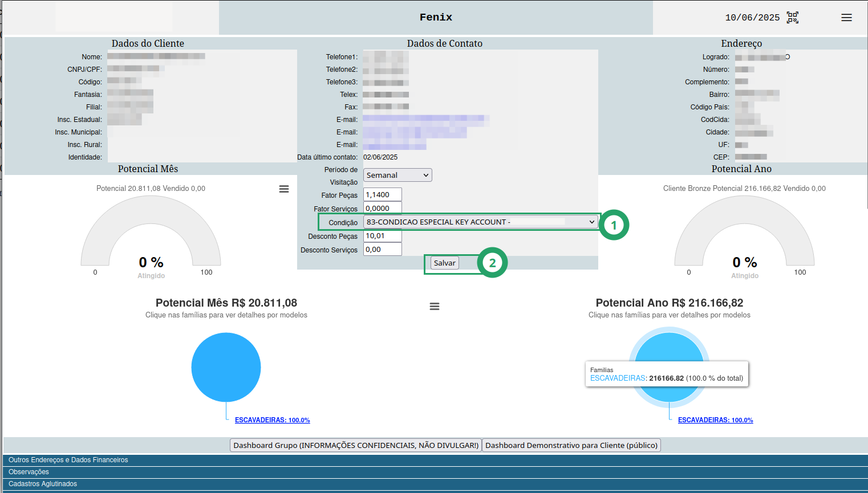
Task: Open the Condição dropdown list
Action: pos(480,222)
